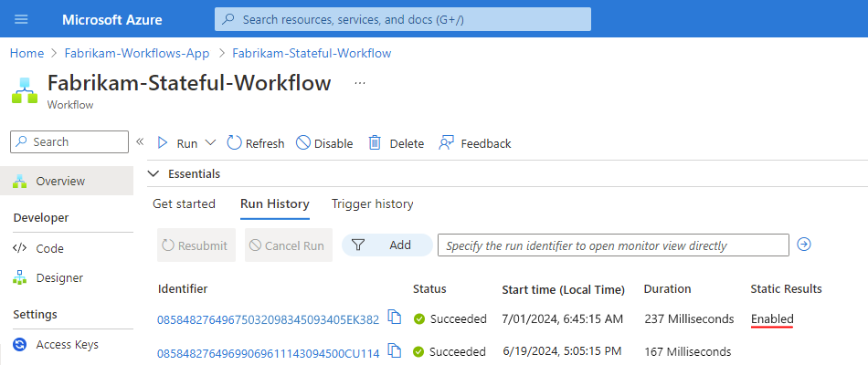The image size is (868, 365).
Task: Click the Azure global search bar
Action: (402, 19)
